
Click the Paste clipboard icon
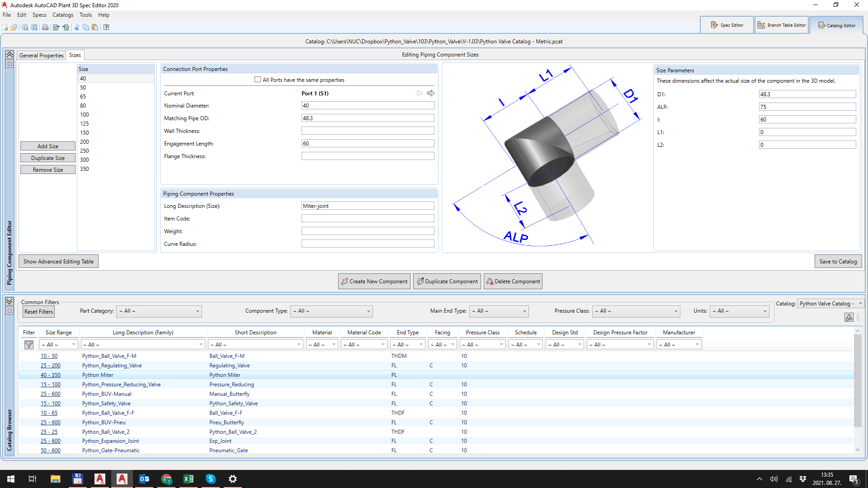(x=95, y=27)
